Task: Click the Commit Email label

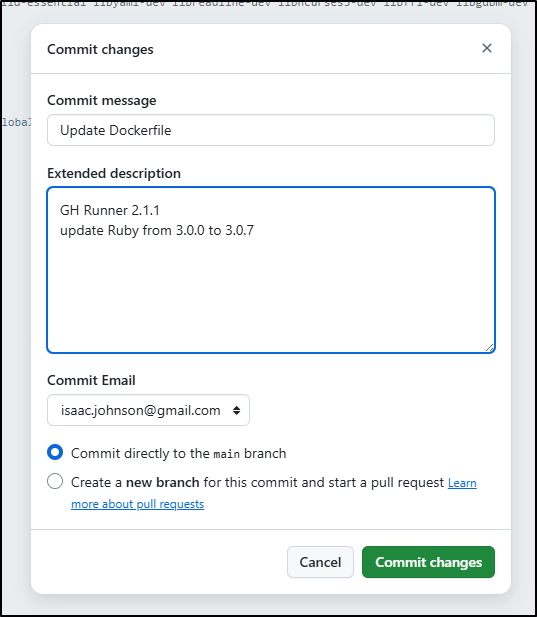Action: tap(91, 381)
